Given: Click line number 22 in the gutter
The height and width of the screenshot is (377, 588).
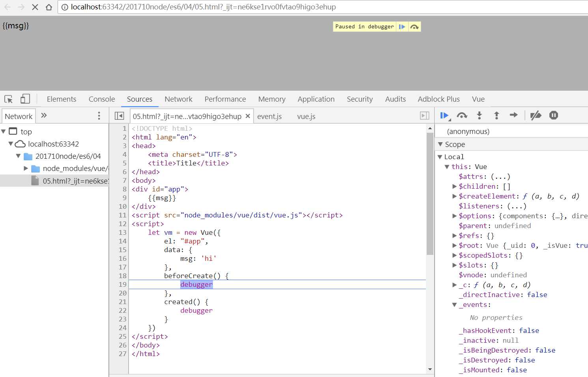Looking at the screenshot, I should tap(123, 310).
